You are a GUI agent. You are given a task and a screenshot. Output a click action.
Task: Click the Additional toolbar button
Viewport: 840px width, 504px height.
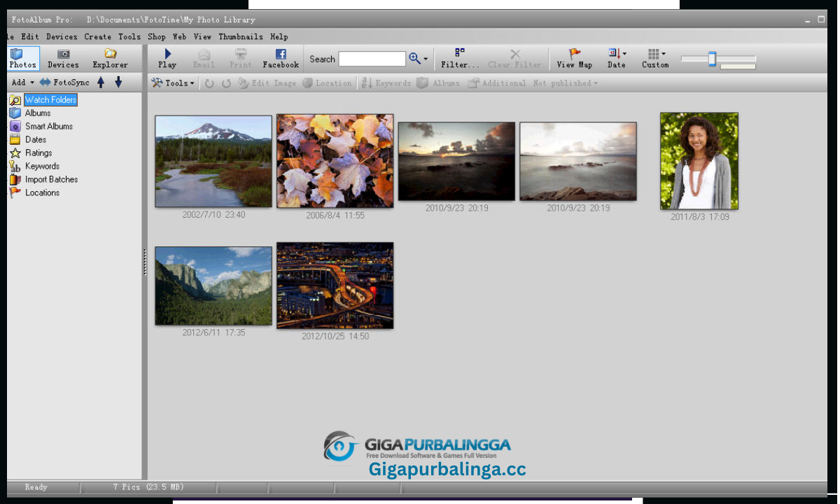pos(497,83)
